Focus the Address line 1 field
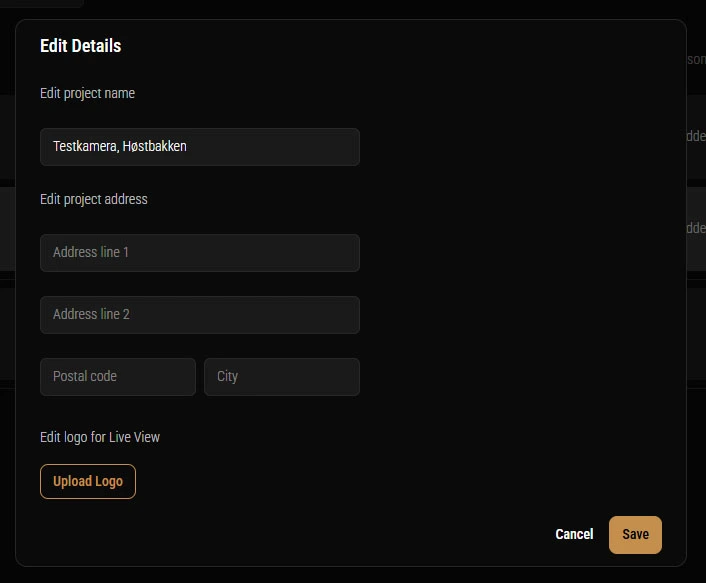706x583 pixels. click(x=200, y=253)
